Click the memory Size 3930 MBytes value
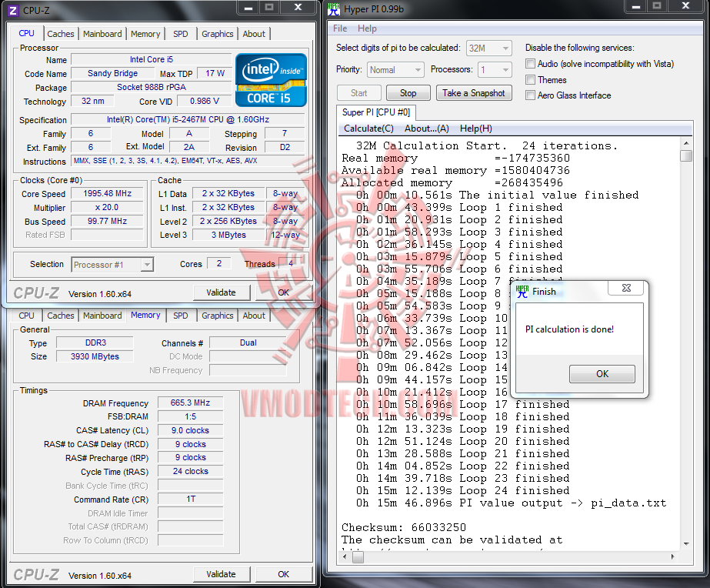Screen dimensions: 710x588 (95, 356)
